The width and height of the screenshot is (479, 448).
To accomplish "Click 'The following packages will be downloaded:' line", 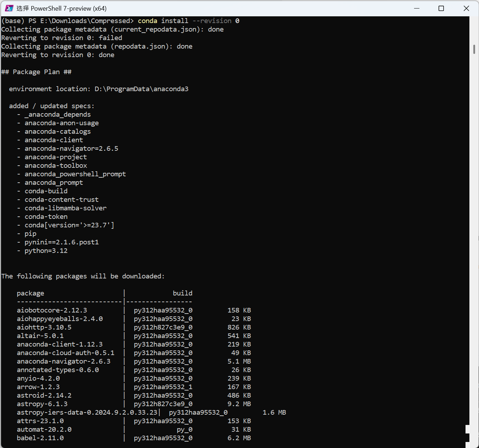I will pos(83,276).
